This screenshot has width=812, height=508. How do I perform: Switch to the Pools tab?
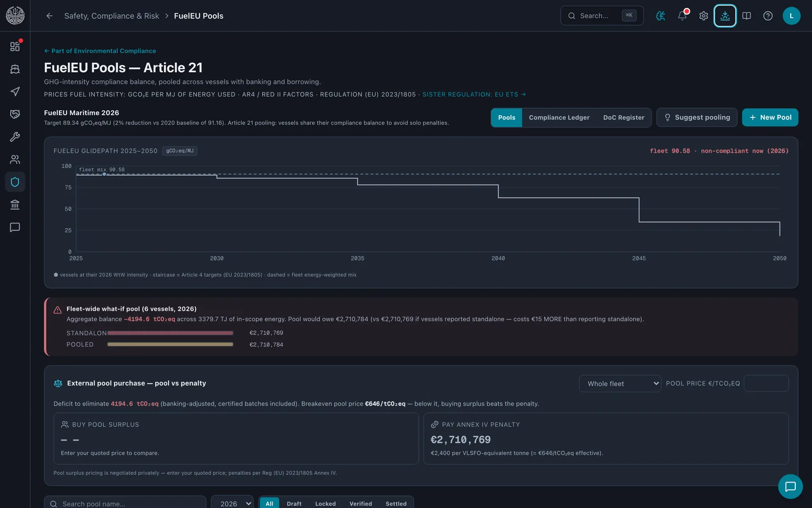506,117
